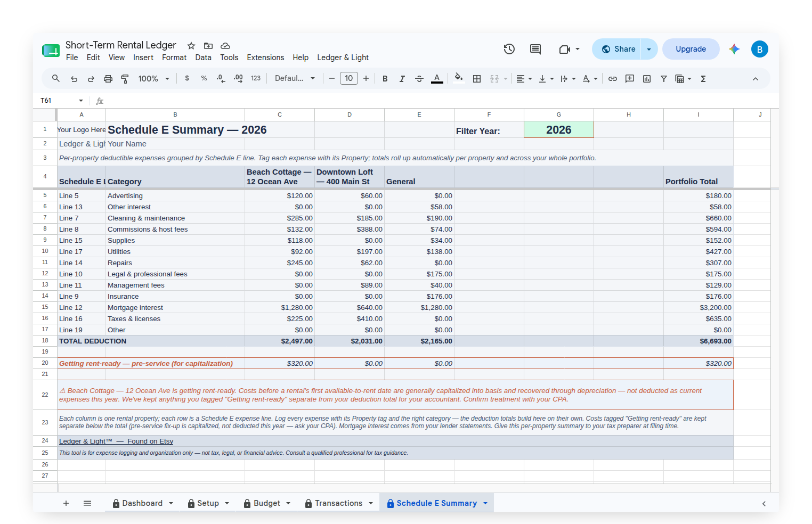
Task: Move document using folder icon
Action: [208, 46]
